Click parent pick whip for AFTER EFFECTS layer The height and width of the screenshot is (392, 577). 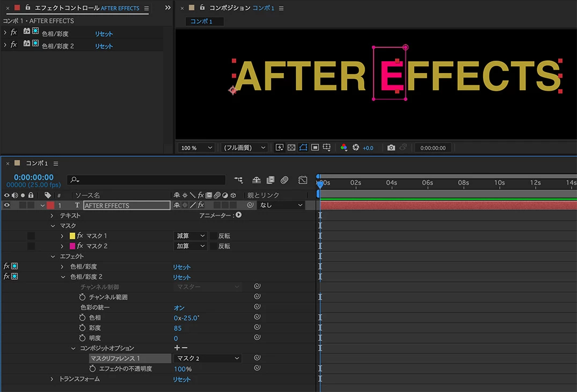[x=250, y=205]
